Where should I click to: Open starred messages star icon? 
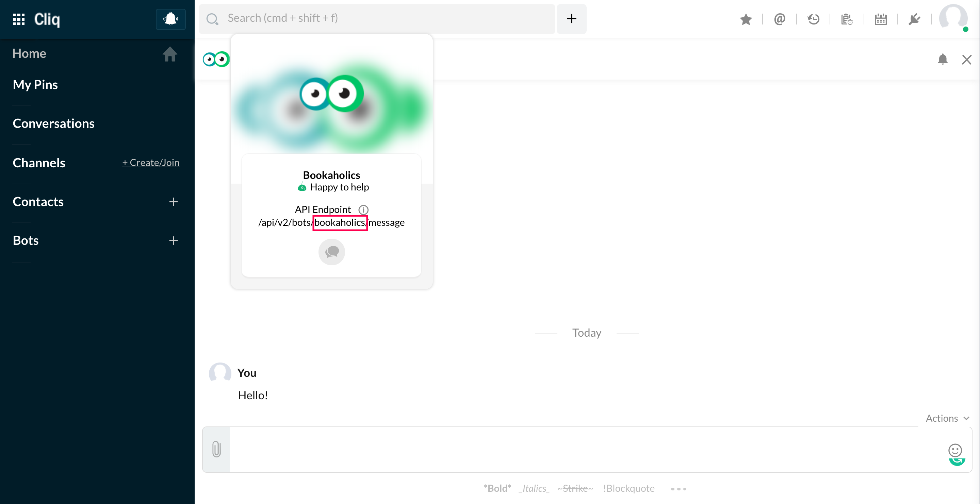[x=746, y=19]
